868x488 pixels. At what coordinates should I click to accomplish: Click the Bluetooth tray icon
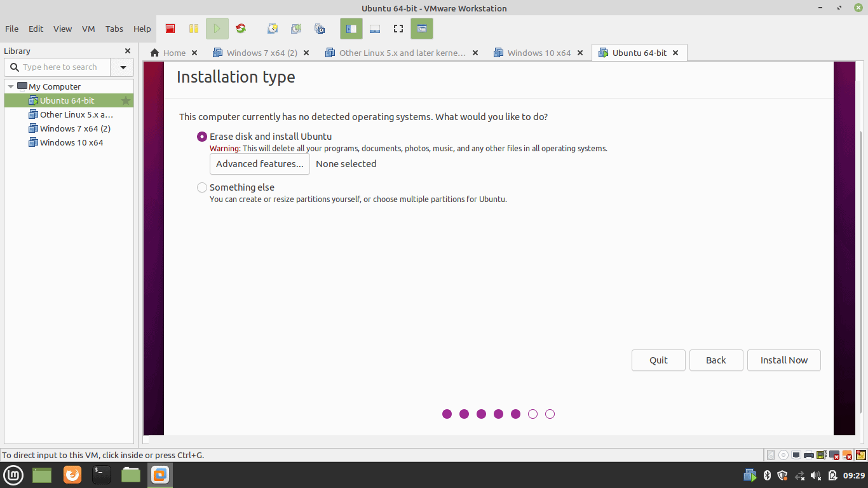767,475
